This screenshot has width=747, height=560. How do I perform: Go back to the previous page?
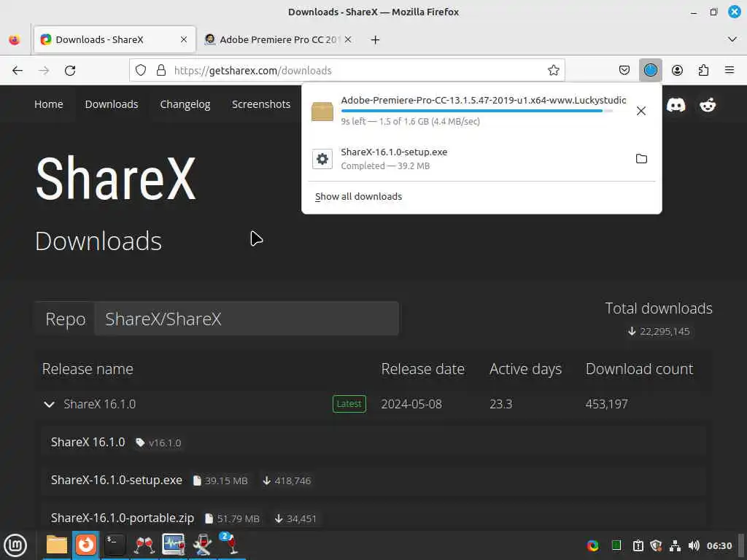point(18,71)
